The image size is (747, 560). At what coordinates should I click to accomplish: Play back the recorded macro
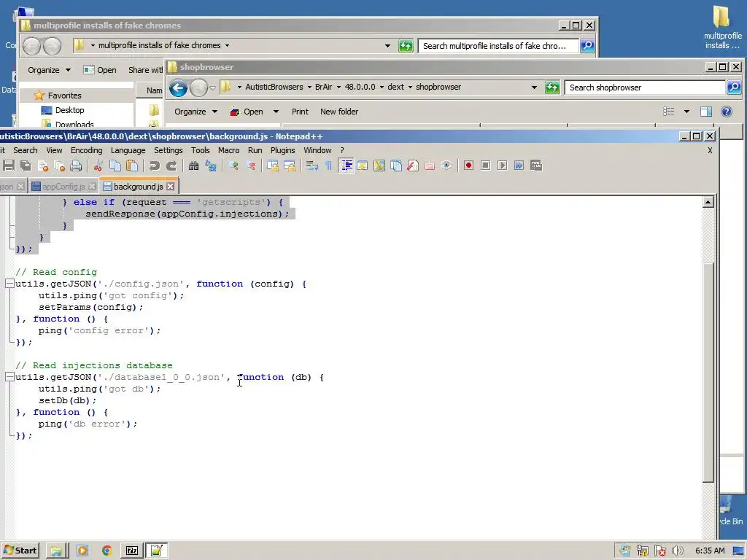(502, 166)
